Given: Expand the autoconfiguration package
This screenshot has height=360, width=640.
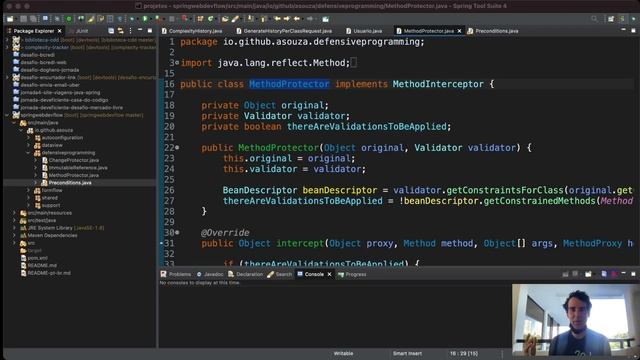Looking at the screenshot, I should point(29,138).
